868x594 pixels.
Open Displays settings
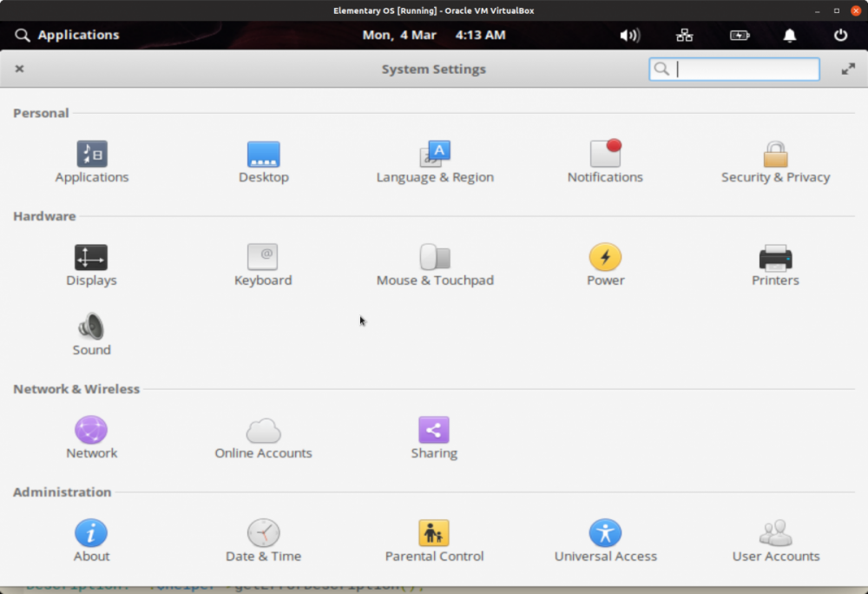(91, 264)
